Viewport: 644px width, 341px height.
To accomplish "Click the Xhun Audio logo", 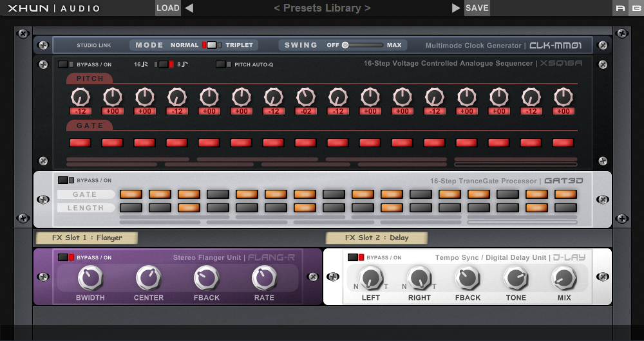I will [54, 8].
